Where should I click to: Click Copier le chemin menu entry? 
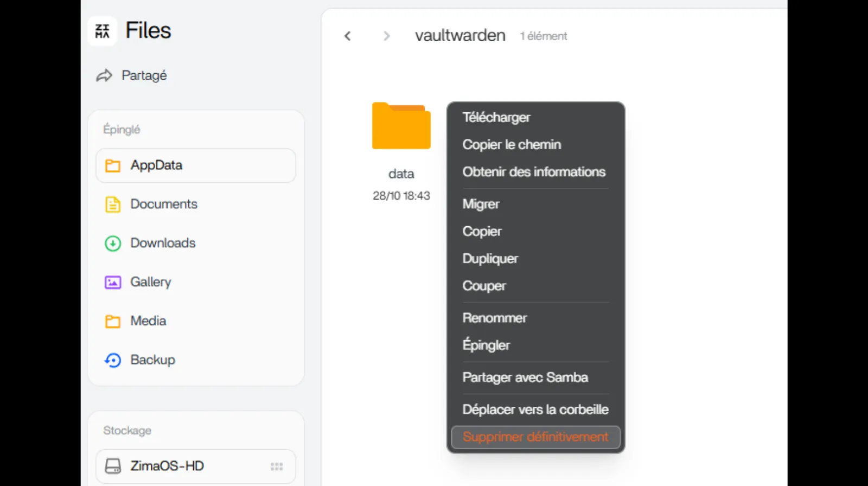[x=511, y=145]
